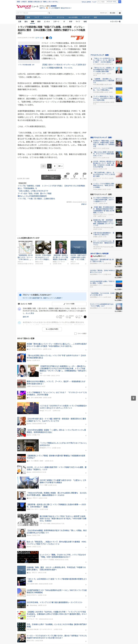Open the トップ main tab
This screenshot has width=138, height=644.
[20, 17]
